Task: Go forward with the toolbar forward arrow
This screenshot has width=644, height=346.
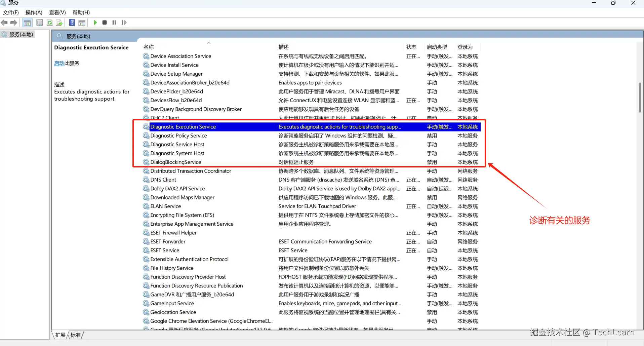Action: click(14, 23)
